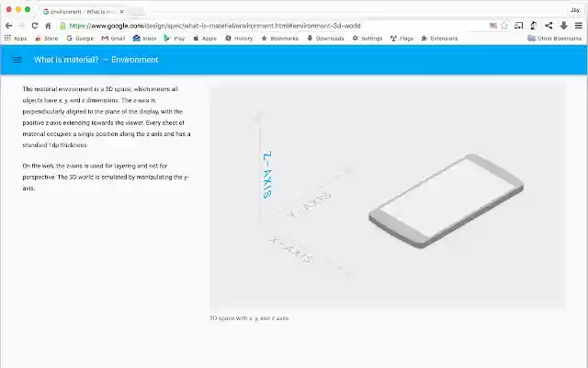Viewport: 588px width, 368px height.
Task: Click the share extension icon in toolbar
Action: (548, 26)
